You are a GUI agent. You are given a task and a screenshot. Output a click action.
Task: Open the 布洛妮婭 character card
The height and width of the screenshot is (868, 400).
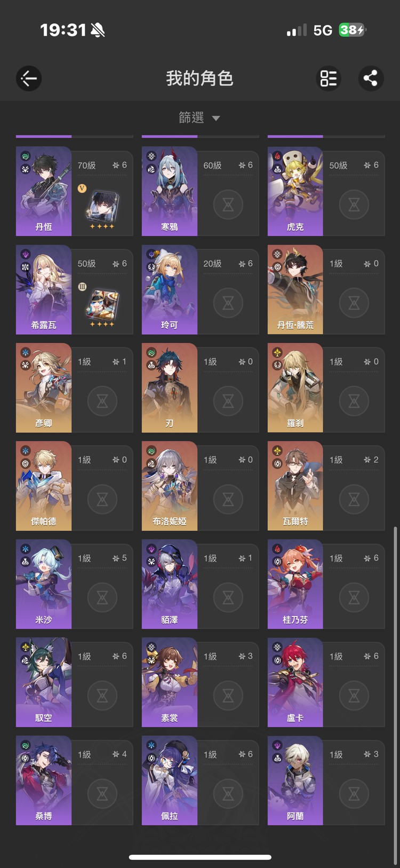(x=201, y=486)
